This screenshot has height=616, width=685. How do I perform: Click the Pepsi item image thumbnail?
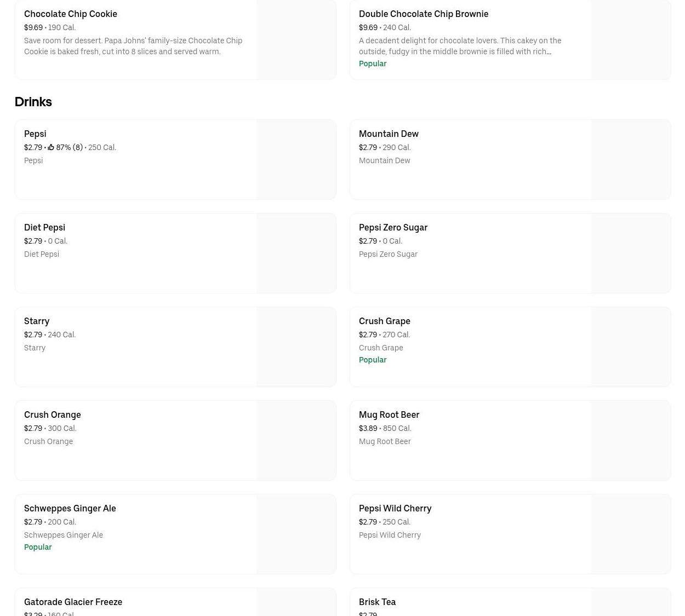(x=296, y=159)
